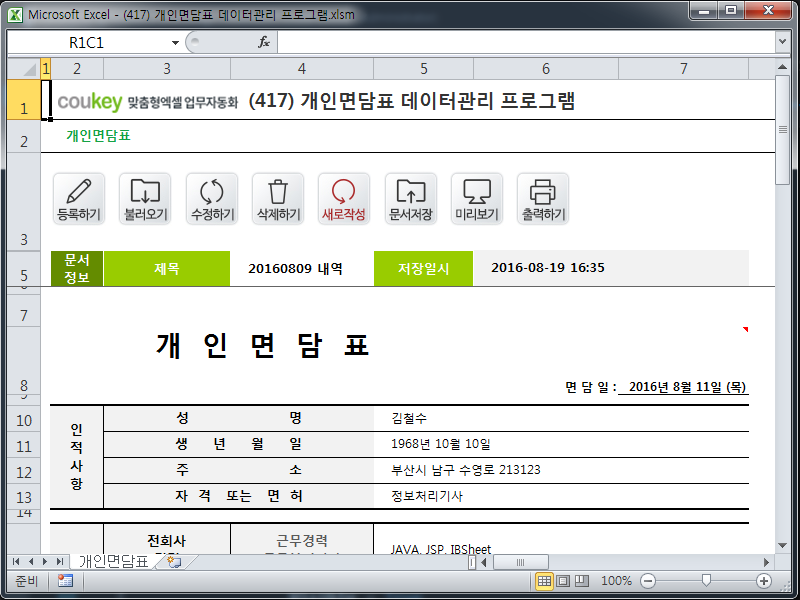
Task: Go to previous sheet tab arrow
Action: point(31,562)
